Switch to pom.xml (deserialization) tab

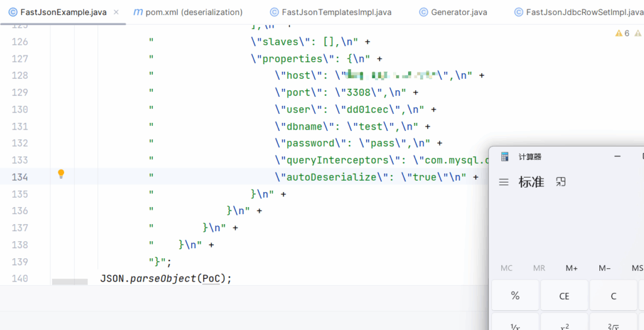coord(188,12)
